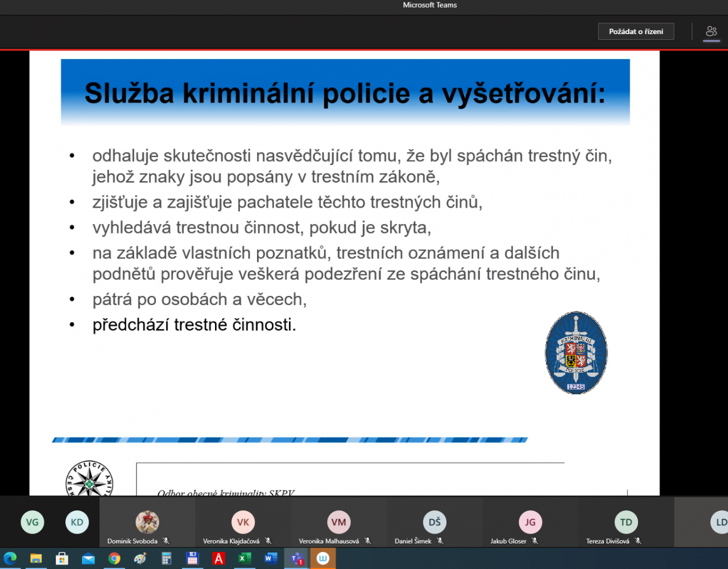
Task: Click the Policie star logo on the slide
Action: click(89, 479)
